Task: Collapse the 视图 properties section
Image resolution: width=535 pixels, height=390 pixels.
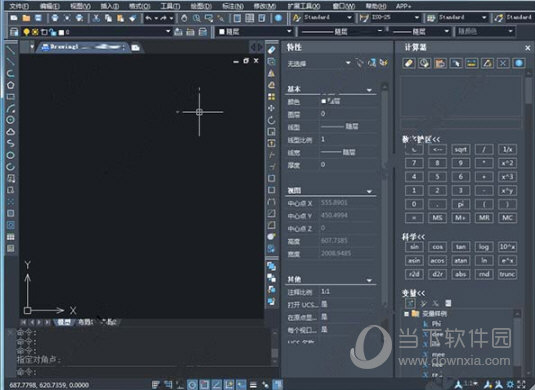Action: click(369, 191)
